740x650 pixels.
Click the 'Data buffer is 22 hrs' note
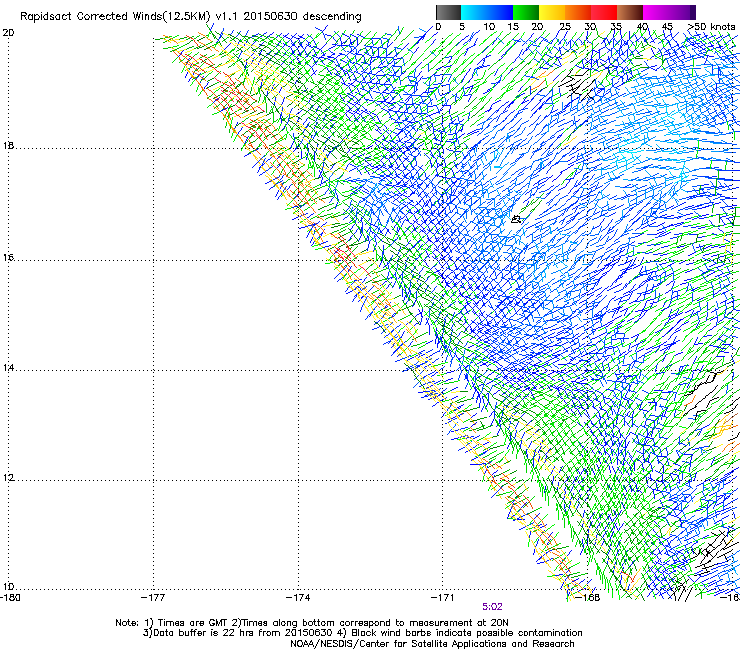tap(362, 633)
